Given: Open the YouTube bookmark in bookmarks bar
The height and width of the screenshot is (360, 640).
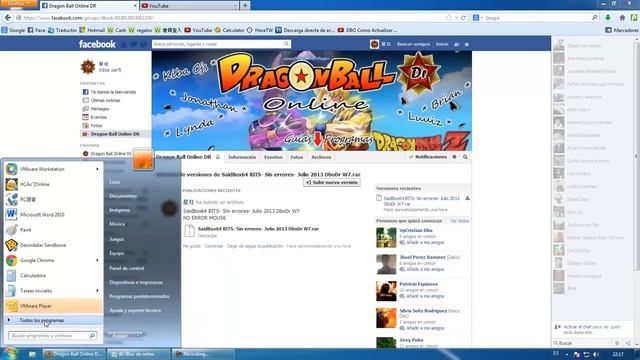Looking at the screenshot, I should point(198,30).
